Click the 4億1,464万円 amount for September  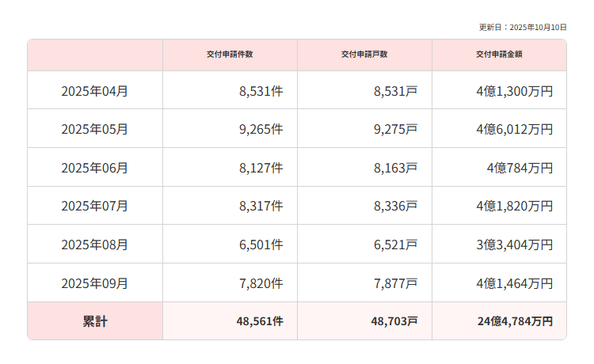click(x=515, y=282)
